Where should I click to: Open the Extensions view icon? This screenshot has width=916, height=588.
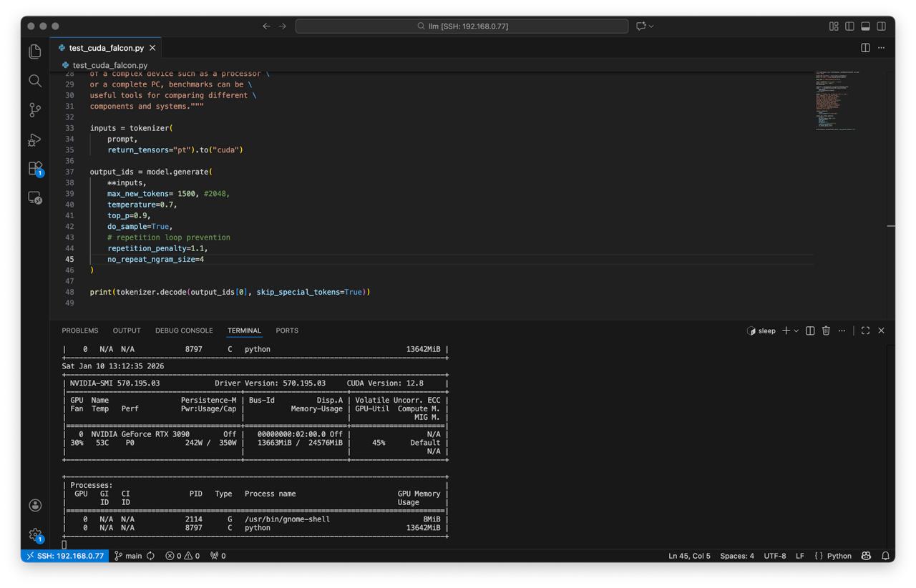click(35, 169)
